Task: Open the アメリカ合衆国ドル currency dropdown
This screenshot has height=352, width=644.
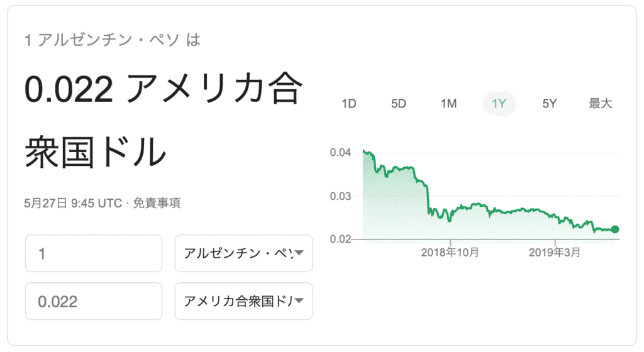Action: point(243,301)
